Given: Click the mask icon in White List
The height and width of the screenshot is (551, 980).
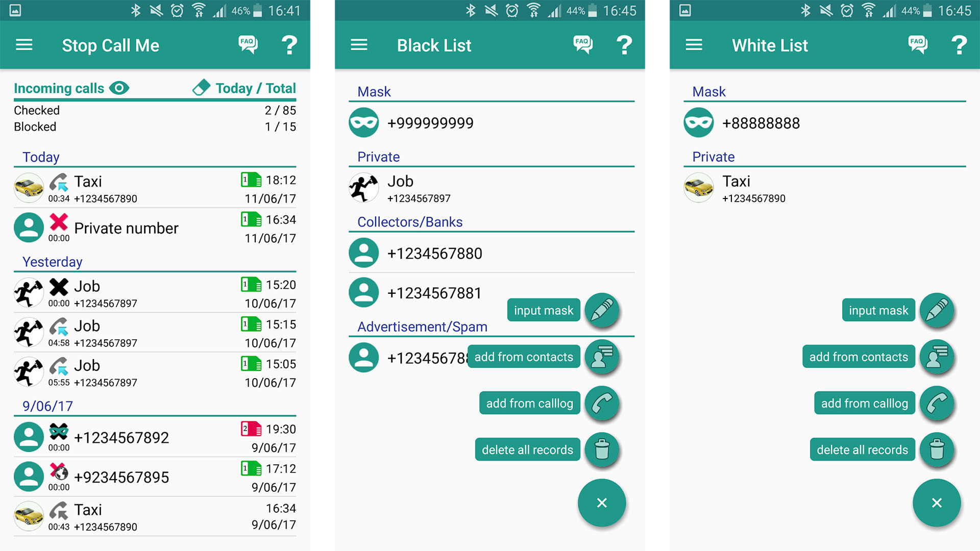Looking at the screenshot, I should [699, 122].
